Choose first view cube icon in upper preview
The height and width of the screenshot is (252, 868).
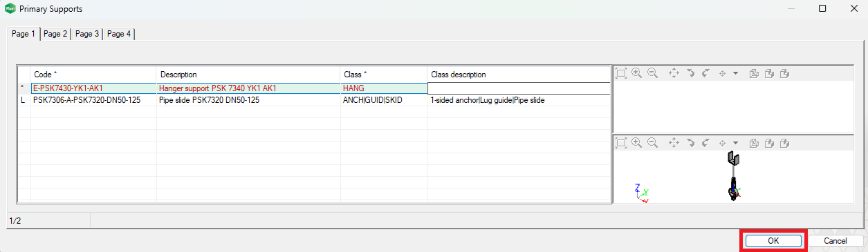pyautogui.click(x=755, y=73)
